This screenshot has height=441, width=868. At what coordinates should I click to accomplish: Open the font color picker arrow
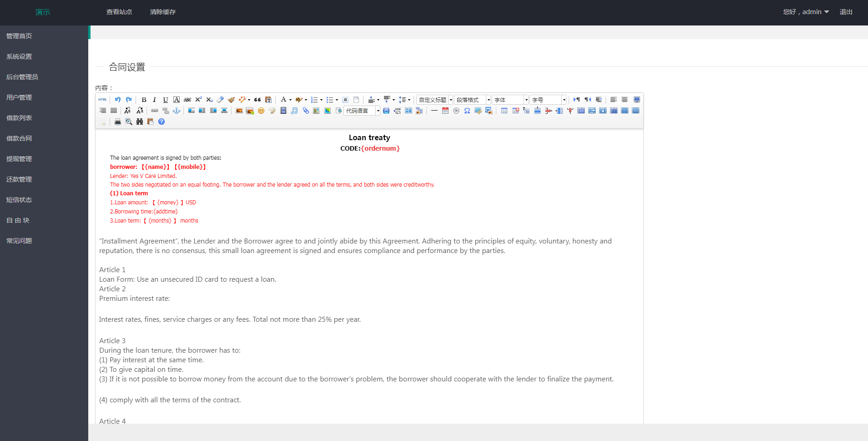(290, 100)
